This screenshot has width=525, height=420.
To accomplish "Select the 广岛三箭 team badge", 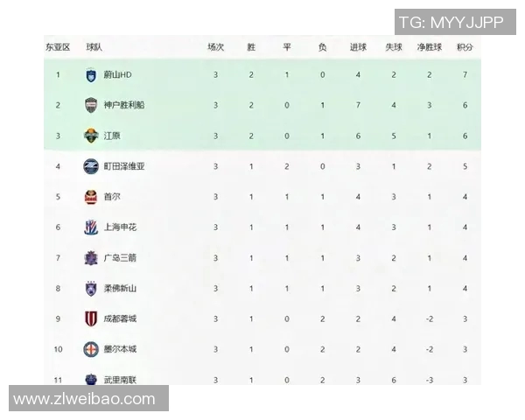I will (x=91, y=258).
